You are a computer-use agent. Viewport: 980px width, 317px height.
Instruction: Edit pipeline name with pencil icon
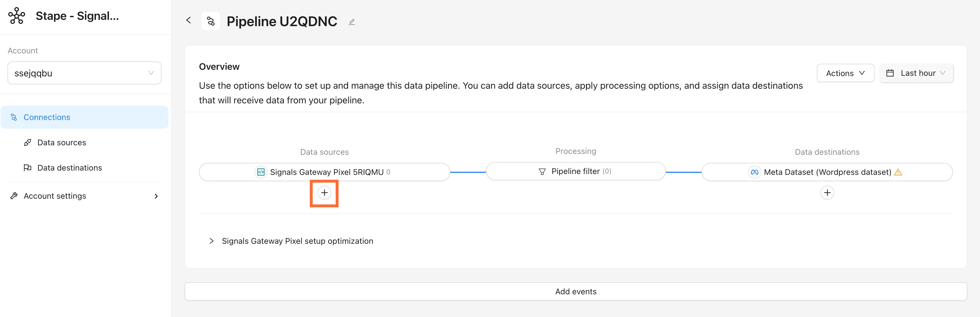(x=352, y=22)
